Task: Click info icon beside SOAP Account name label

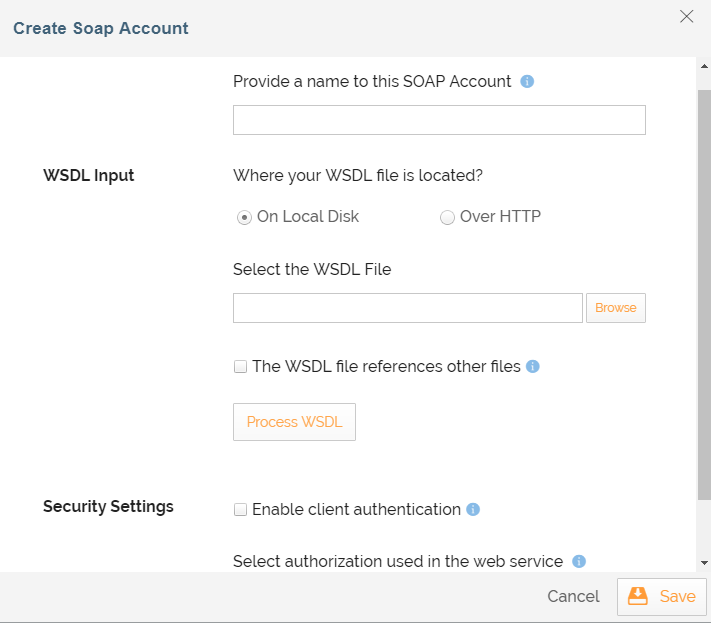Action: tap(527, 81)
